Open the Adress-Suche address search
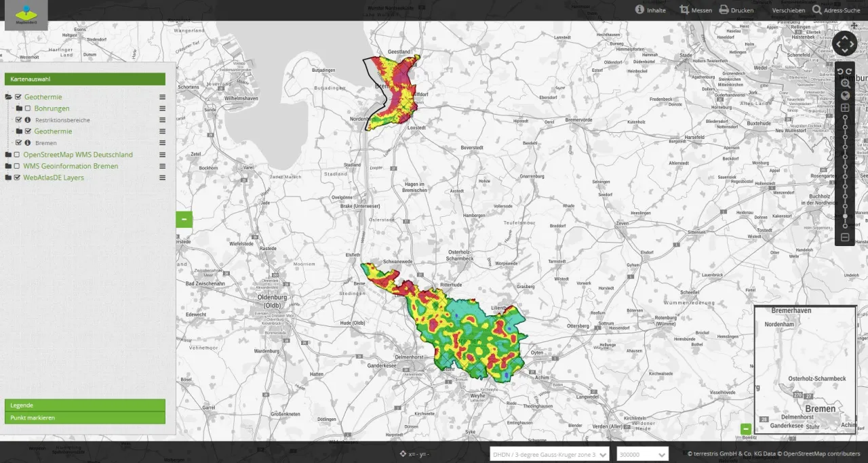Viewport: 868px width, 463px height. 836,10
